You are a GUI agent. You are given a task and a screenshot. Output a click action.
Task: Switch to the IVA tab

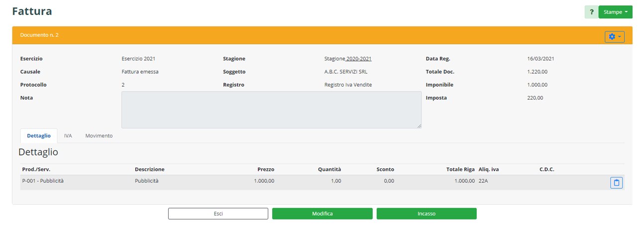point(68,136)
